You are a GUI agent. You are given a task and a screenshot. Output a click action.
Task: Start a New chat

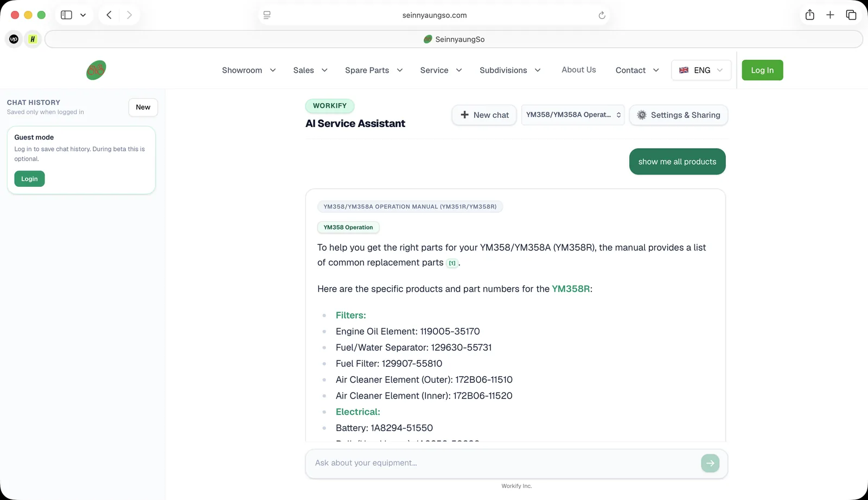coord(484,115)
